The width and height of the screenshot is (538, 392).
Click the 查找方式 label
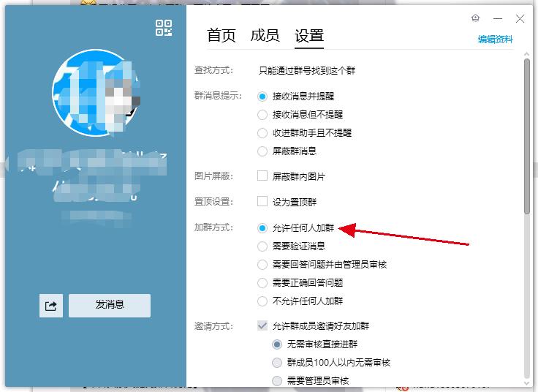[213, 70]
